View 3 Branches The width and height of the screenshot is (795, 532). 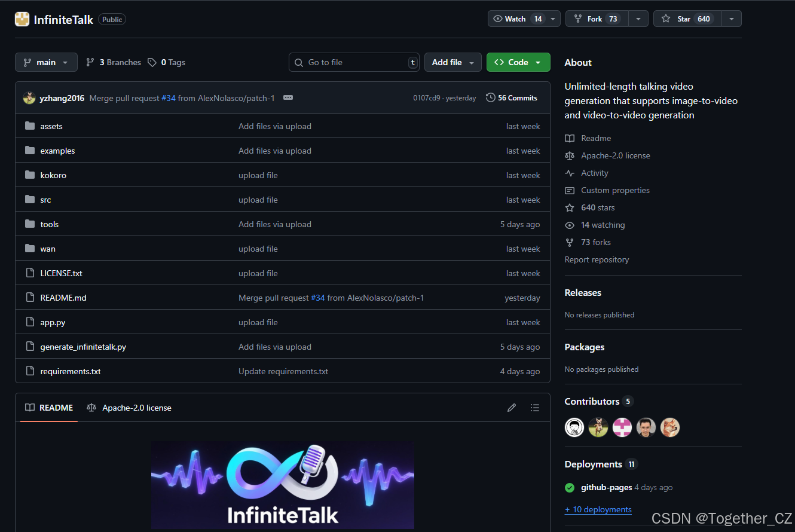click(x=114, y=62)
